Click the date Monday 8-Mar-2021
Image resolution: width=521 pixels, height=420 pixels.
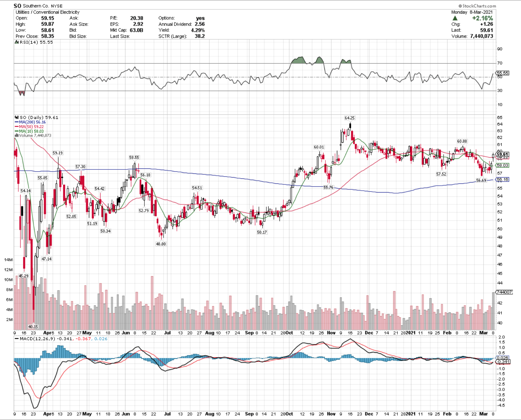(472, 12)
